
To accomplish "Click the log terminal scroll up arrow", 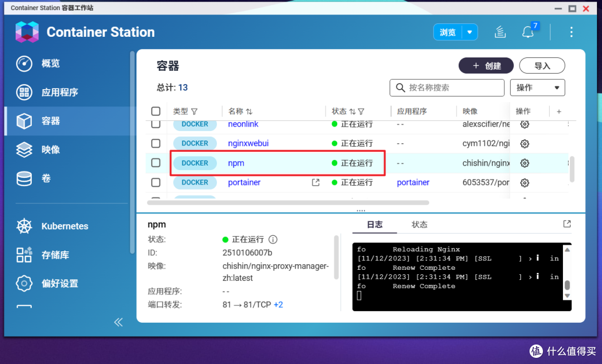I will click(x=567, y=250).
